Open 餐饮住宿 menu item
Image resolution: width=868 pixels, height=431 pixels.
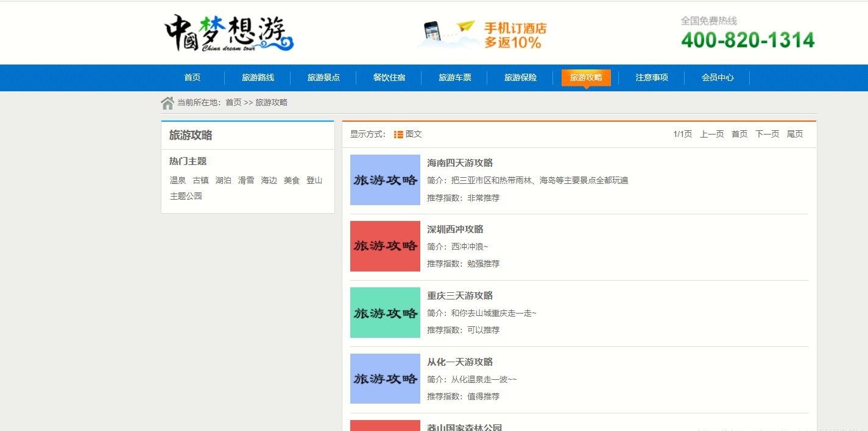[x=389, y=78]
